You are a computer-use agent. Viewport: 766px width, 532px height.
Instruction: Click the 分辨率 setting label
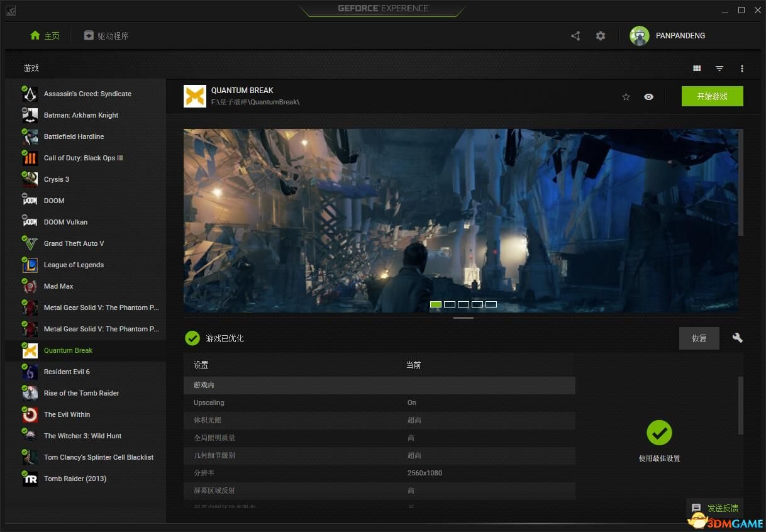click(204, 473)
